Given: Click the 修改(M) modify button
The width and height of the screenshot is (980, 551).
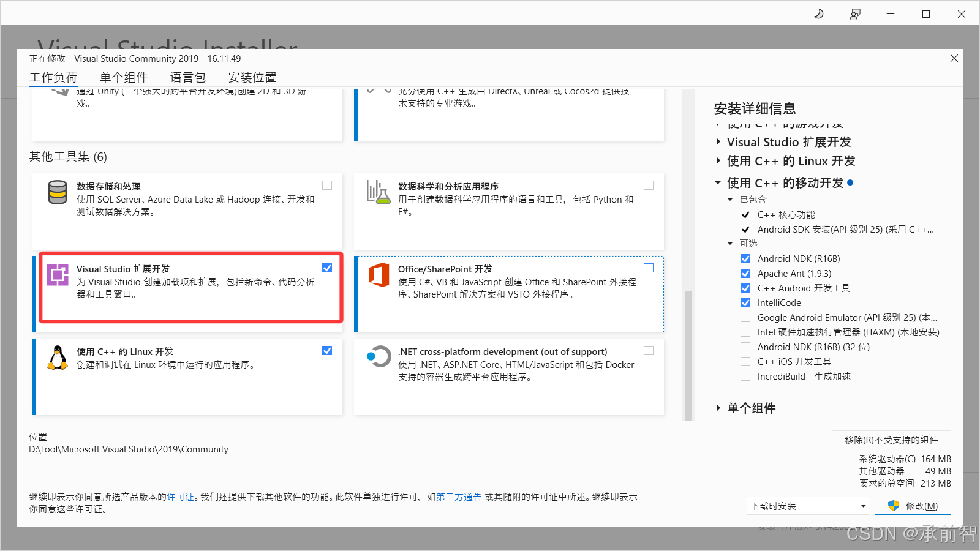Looking at the screenshot, I should (x=913, y=506).
